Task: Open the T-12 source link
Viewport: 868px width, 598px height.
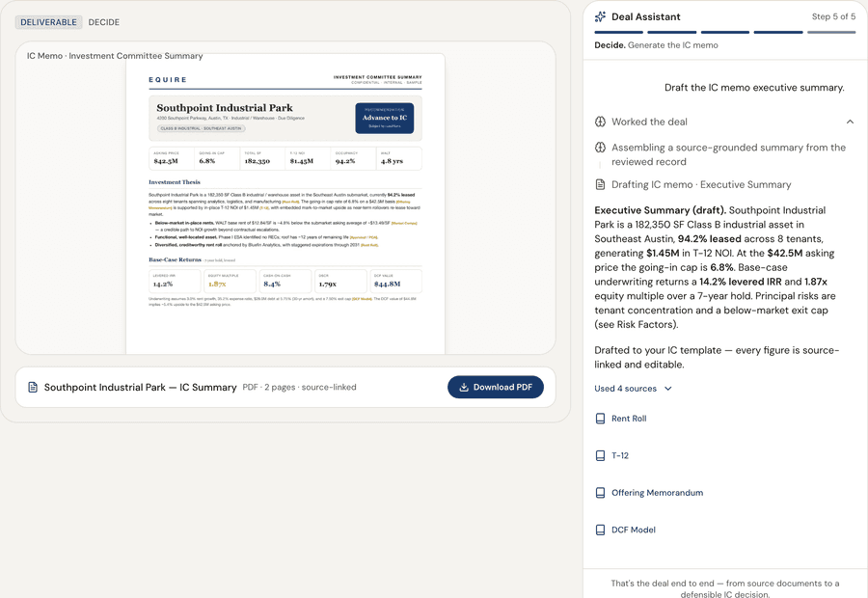Action: 620,455
